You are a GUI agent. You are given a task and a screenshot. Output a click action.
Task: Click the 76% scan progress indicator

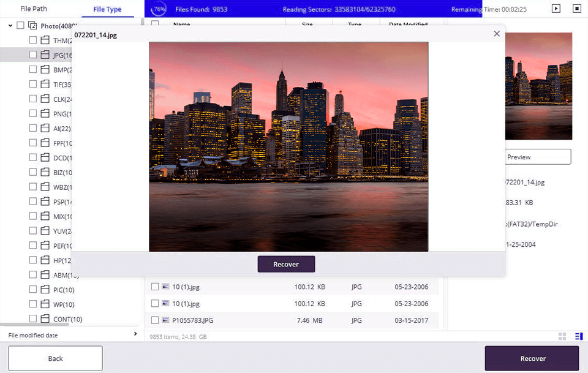tap(159, 9)
